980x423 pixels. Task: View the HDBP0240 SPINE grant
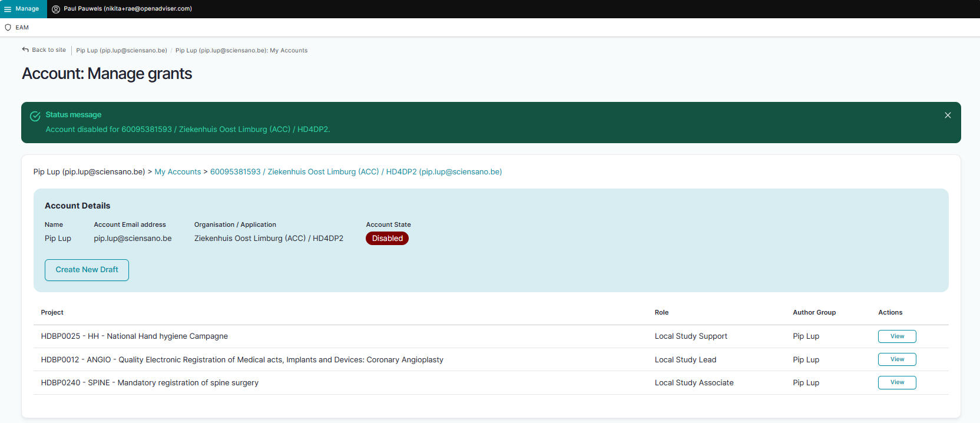(896, 383)
